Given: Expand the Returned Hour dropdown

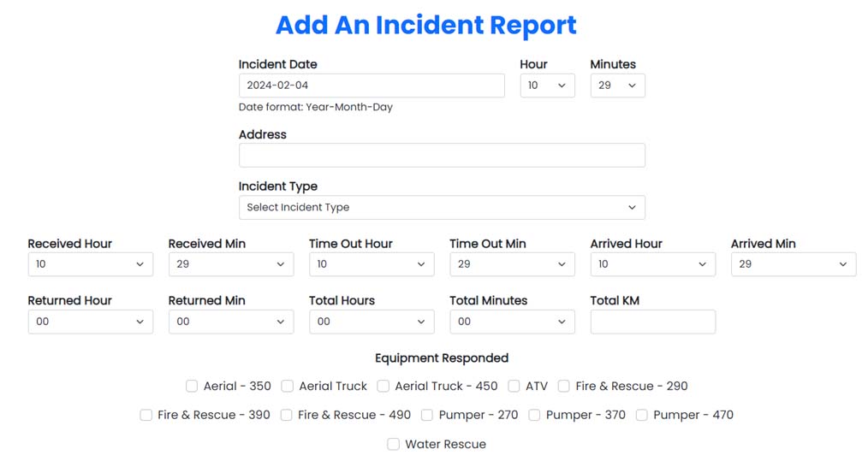Looking at the screenshot, I should click(90, 322).
